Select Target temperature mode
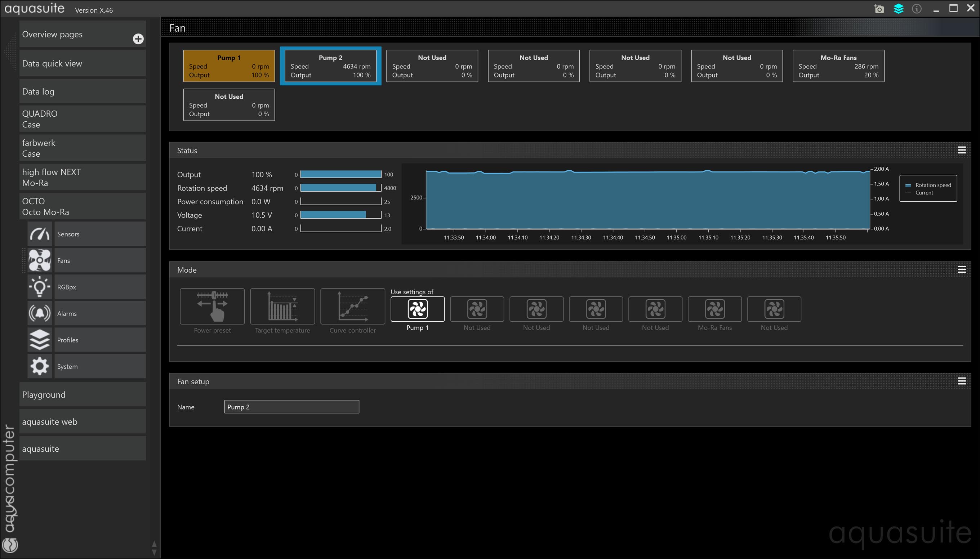This screenshot has width=980, height=559. click(x=282, y=307)
